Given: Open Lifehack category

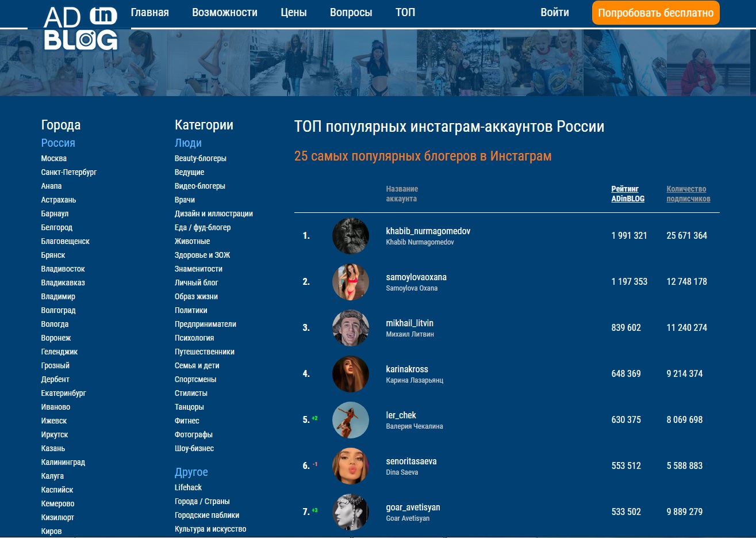Looking at the screenshot, I should pyautogui.click(x=188, y=487).
